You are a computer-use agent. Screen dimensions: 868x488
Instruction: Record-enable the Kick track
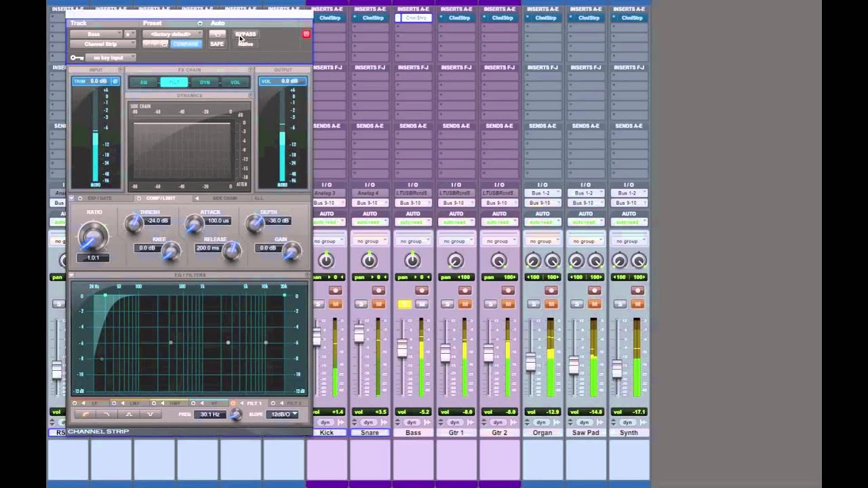(335, 291)
